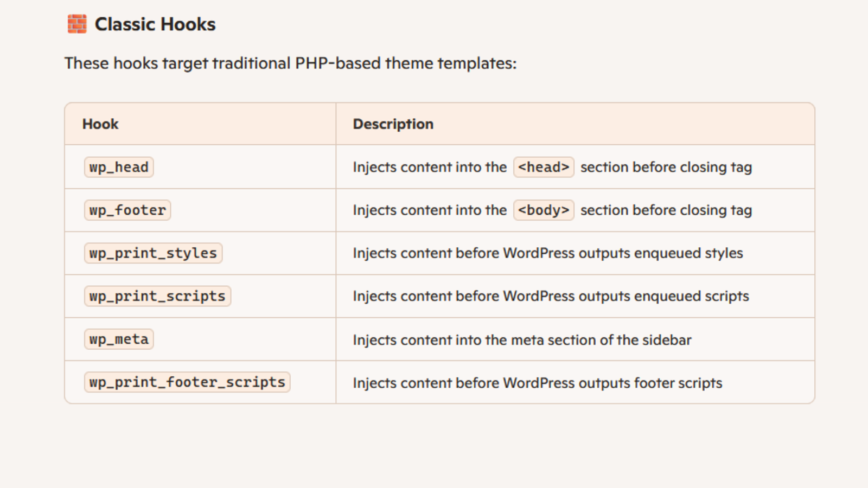Image resolution: width=868 pixels, height=488 pixels.
Task: Click the Classic Hooks heading
Action: tap(155, 24)
